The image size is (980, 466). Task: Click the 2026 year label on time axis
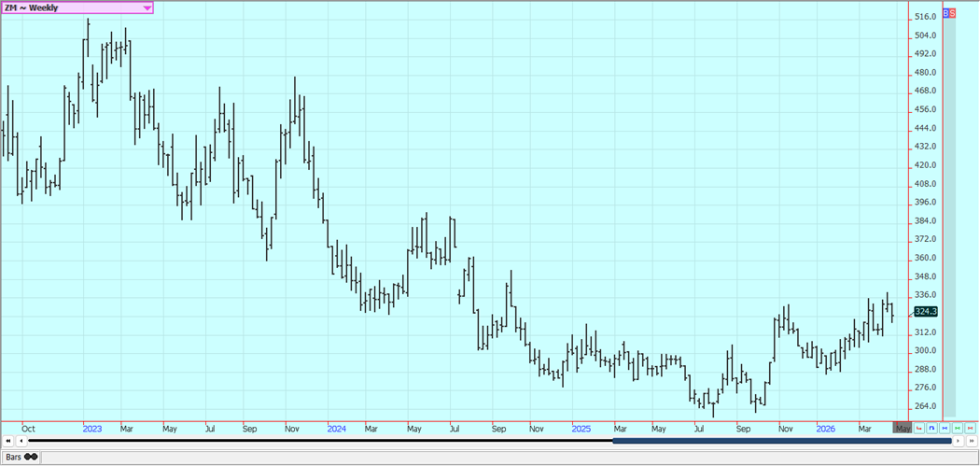826,428
